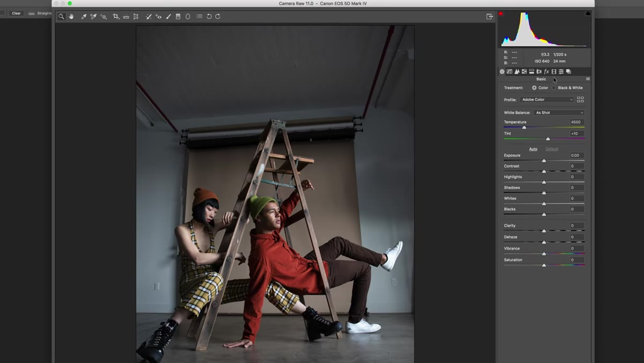Toggle shadow clipping warning on histogram
The image size is (644, 363).
501,13
